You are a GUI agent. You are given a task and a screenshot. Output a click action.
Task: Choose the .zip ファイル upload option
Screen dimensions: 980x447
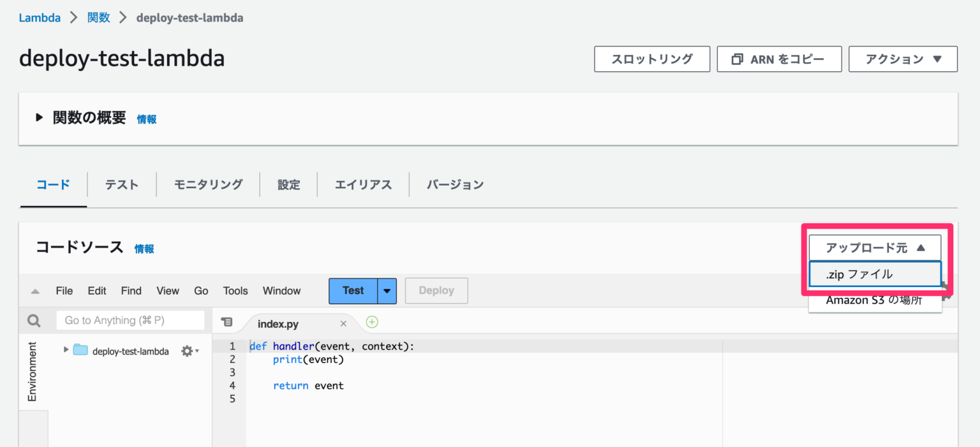tap(874, 274)
